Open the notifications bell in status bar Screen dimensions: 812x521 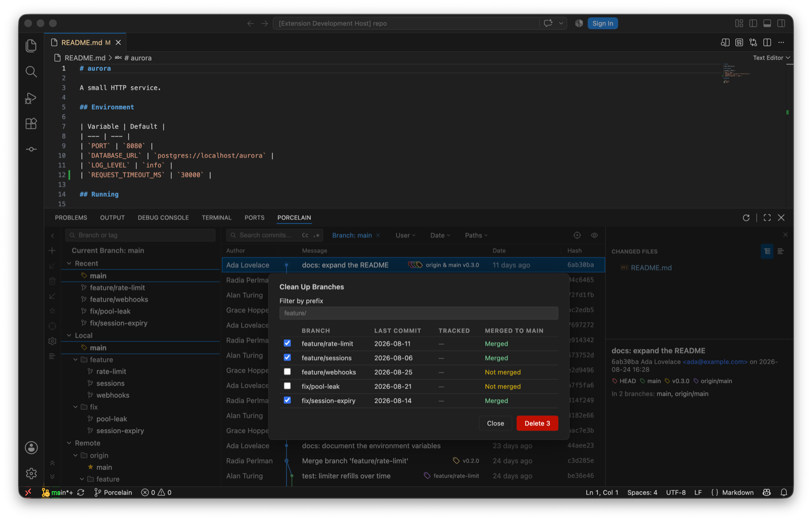tap(784, 493)
